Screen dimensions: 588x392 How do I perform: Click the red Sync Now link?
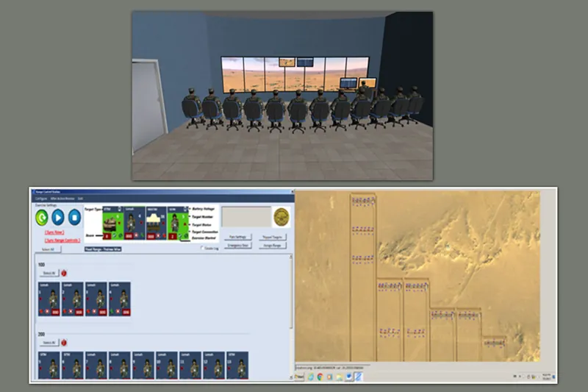click(x=54, y=232)
